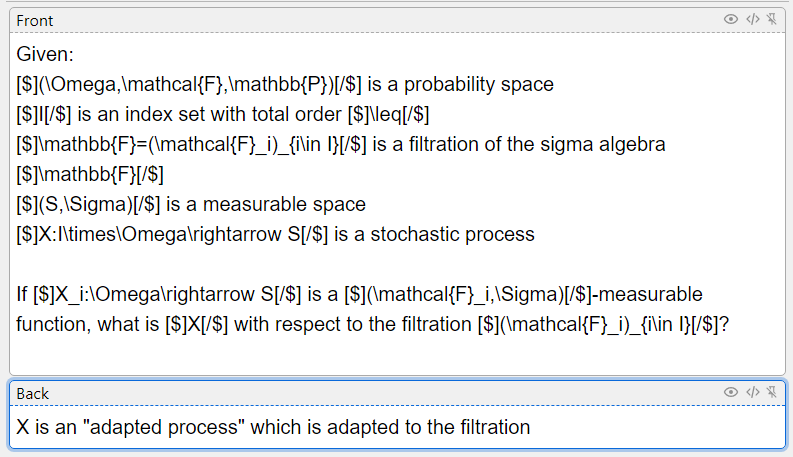
Task: Click the line about the measurable space
Action: 190,205
